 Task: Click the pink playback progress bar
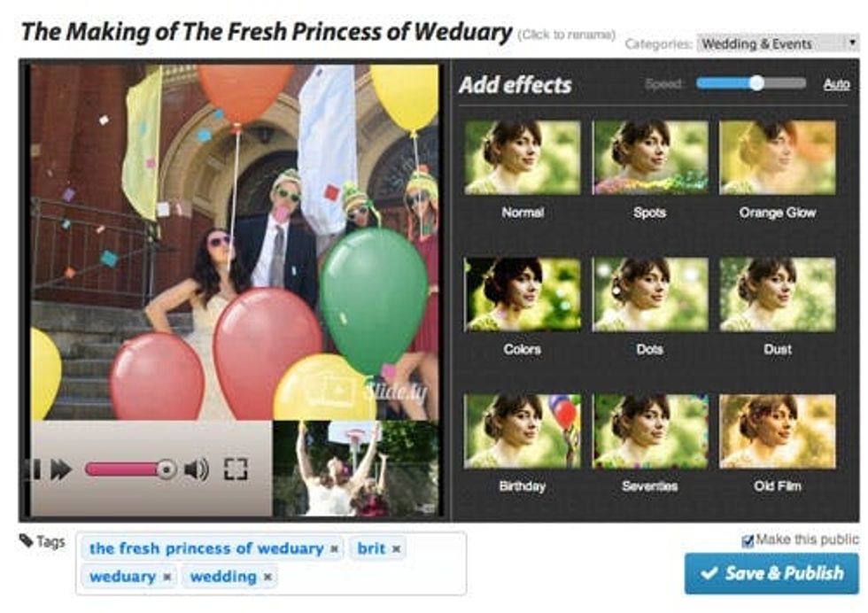coord(131,469)
